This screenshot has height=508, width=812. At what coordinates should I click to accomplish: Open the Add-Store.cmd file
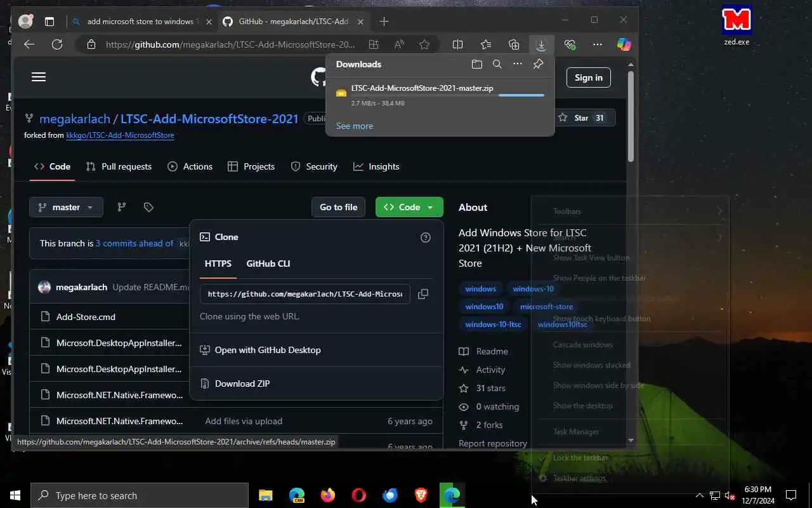click(x=86, y=317)
